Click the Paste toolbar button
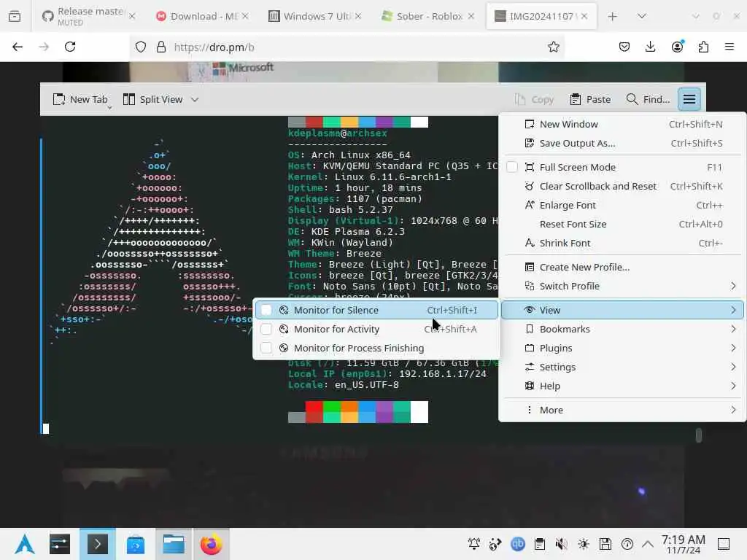 590,99
